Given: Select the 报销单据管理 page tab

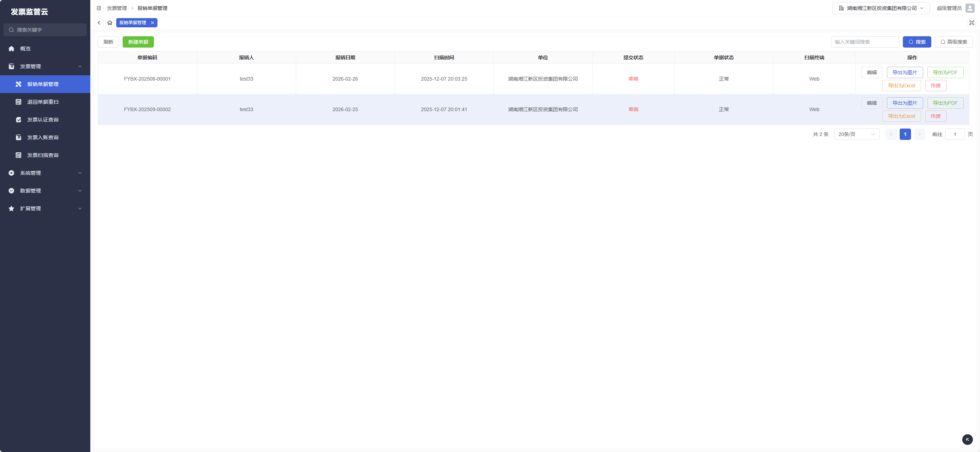Looking at the screenshot, I should pyautogui.click(x=133, y=23).
